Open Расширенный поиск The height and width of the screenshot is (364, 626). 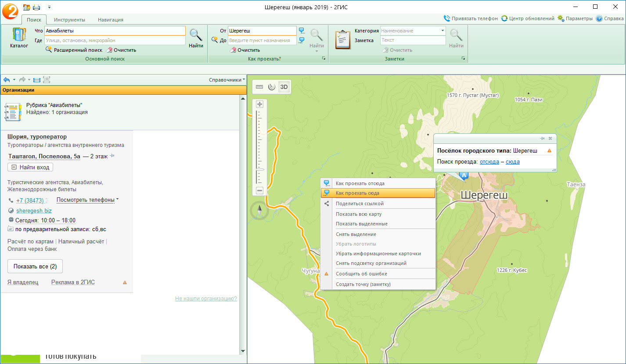(74, 50)
